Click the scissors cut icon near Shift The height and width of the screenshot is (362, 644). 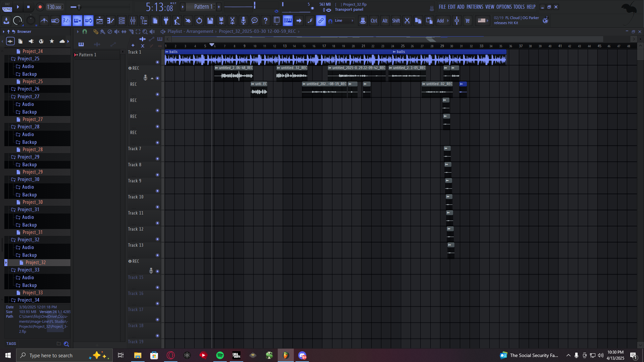pyautogui.click(x=407, y=21)
